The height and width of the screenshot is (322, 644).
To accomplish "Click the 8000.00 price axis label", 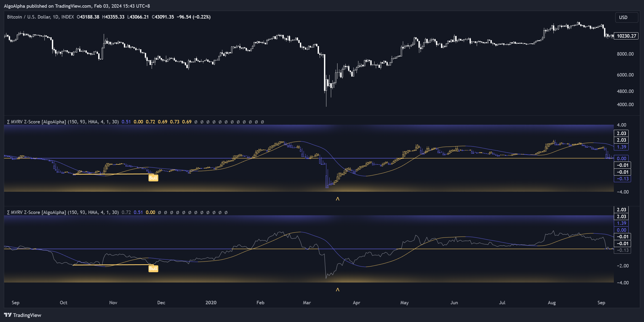I will 625,54.
